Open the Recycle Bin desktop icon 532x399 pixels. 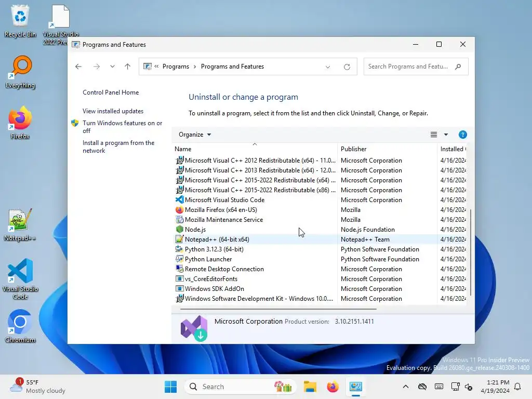point(20,21)
